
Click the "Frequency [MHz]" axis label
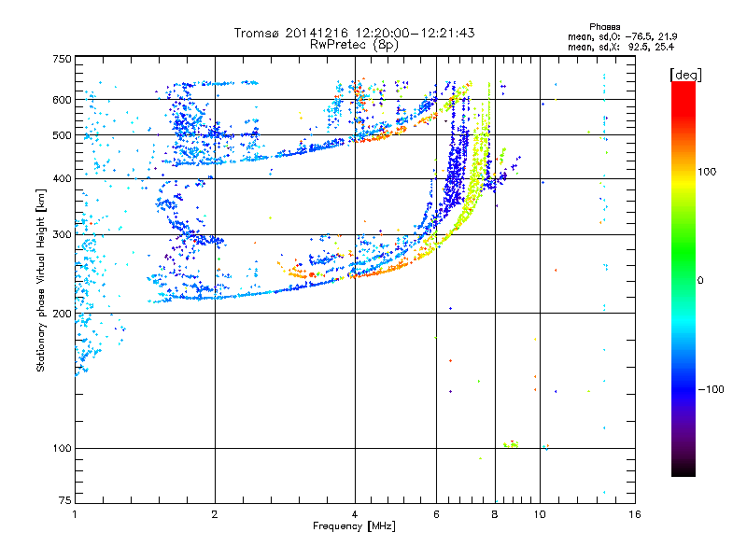354,526
